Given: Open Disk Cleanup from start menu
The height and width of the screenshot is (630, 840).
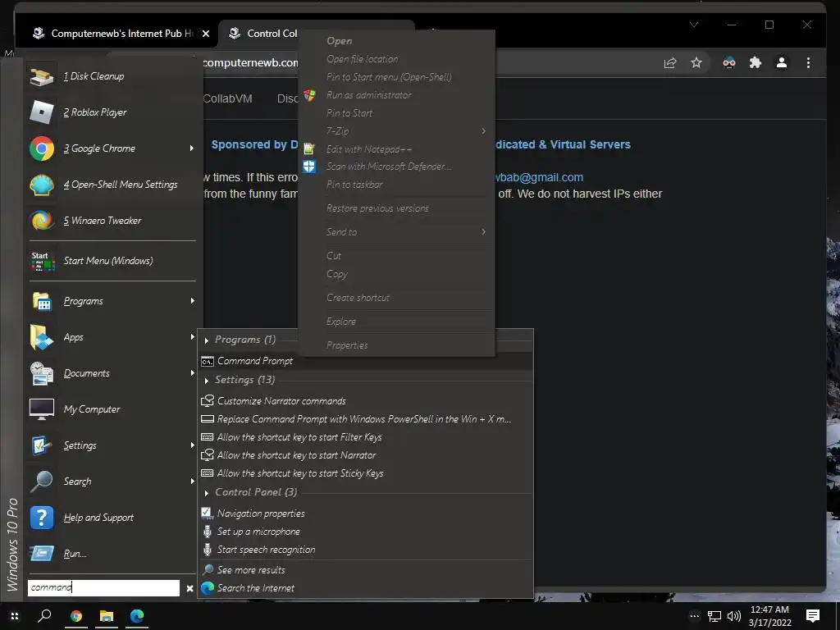Looking at the screenshot, I should point(112,76).
